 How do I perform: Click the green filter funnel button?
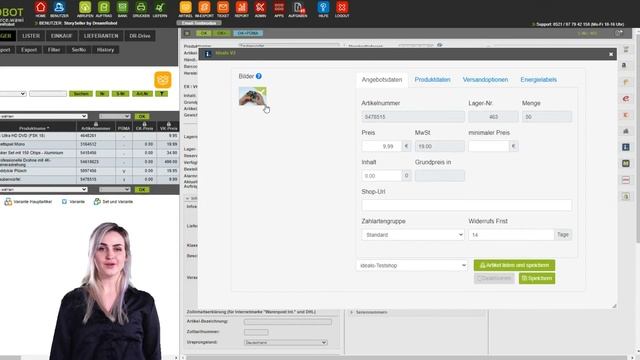[x=162, y=94]
